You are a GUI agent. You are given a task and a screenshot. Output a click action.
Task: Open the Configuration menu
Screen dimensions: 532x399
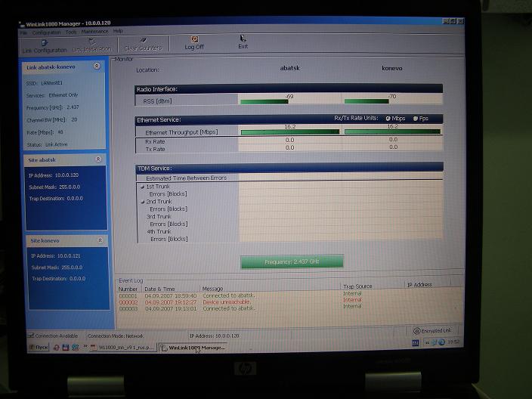pos(46,32)
